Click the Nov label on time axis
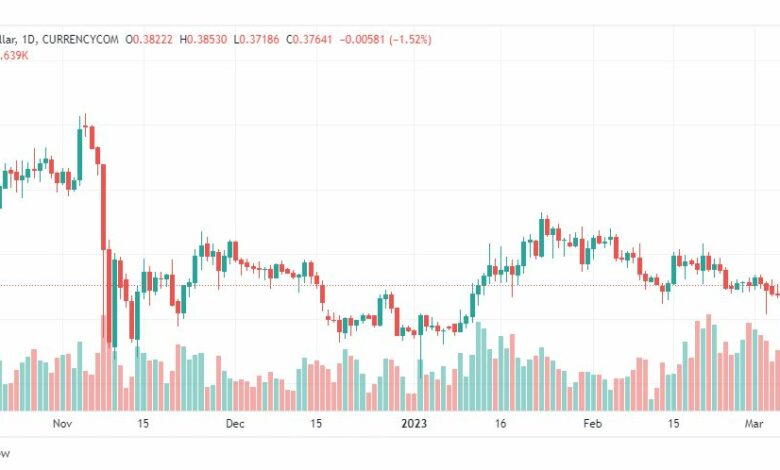Viewport: 780px width, 470px height. pyautogui.click(x=62, y=424)
